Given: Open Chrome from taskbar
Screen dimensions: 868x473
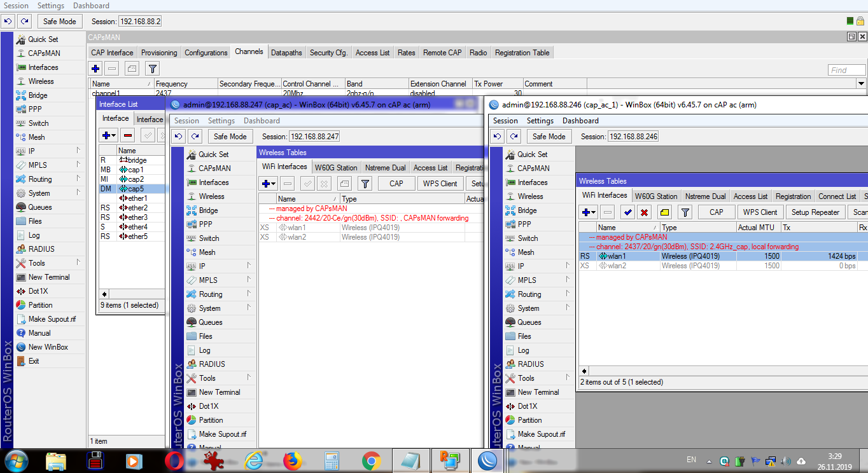Looking at the screenshot, I should click(x=372, y=461).
